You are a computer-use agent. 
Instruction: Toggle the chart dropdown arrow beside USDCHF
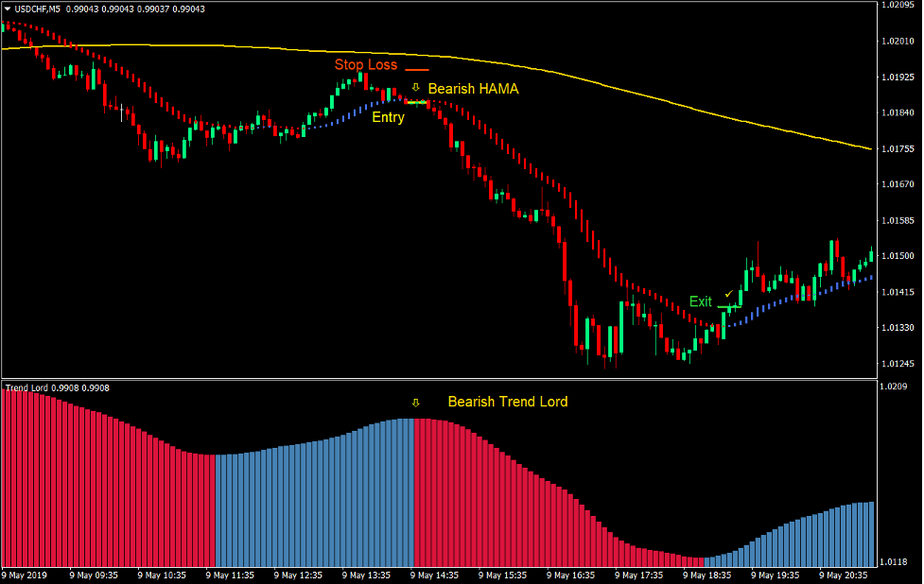point(7,9)
